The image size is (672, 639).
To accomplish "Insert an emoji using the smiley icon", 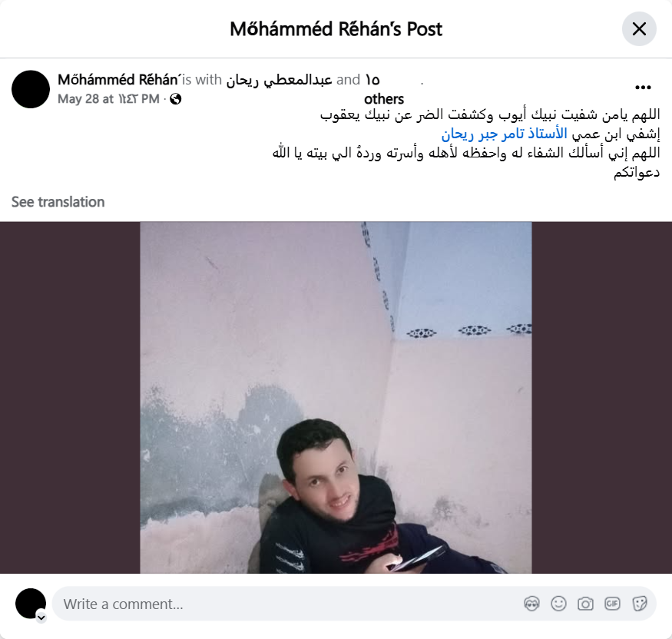I will click(558, 604).
